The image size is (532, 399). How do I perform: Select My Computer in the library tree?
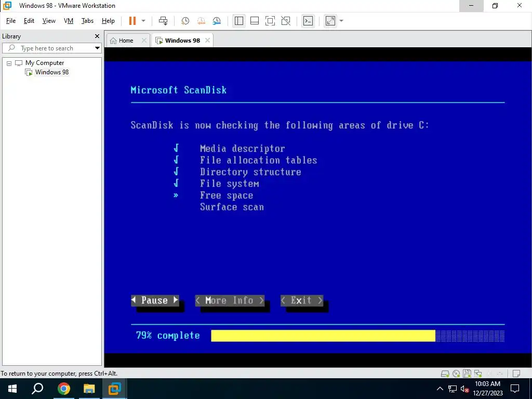coord(45,63)
